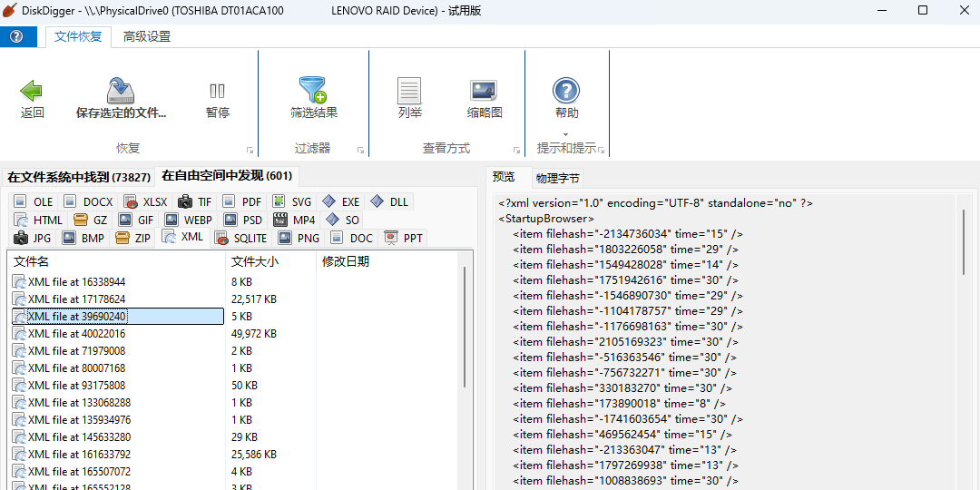Open the filter results funnel icon
Viewport: 980px width, 490px height.
(313, 91)
